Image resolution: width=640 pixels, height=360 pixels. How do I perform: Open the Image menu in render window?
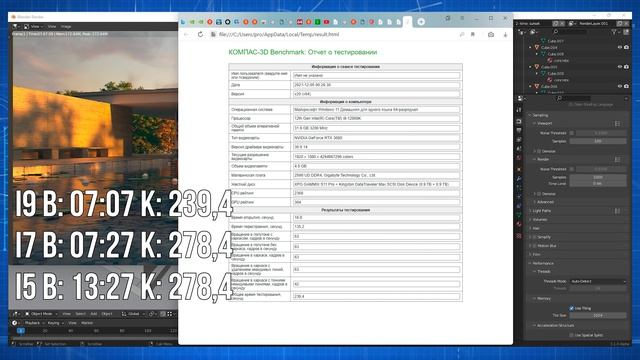(66, 27)
